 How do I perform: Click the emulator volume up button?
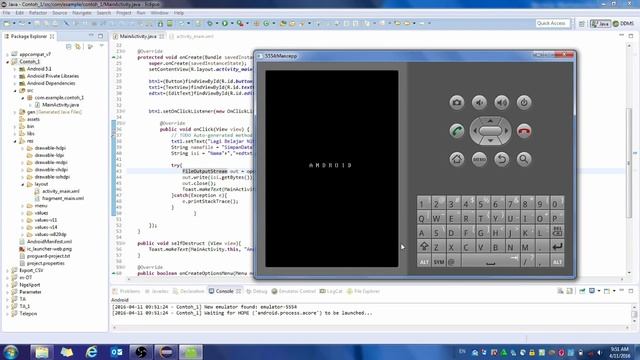click(502, 102)
